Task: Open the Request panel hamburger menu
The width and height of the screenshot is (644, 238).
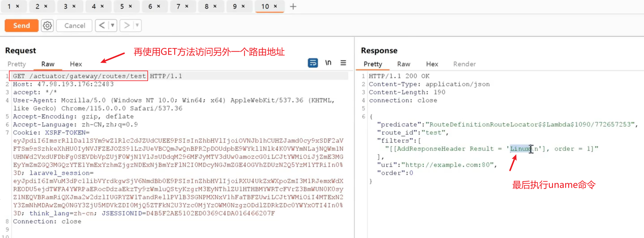Action: (343, 63)
